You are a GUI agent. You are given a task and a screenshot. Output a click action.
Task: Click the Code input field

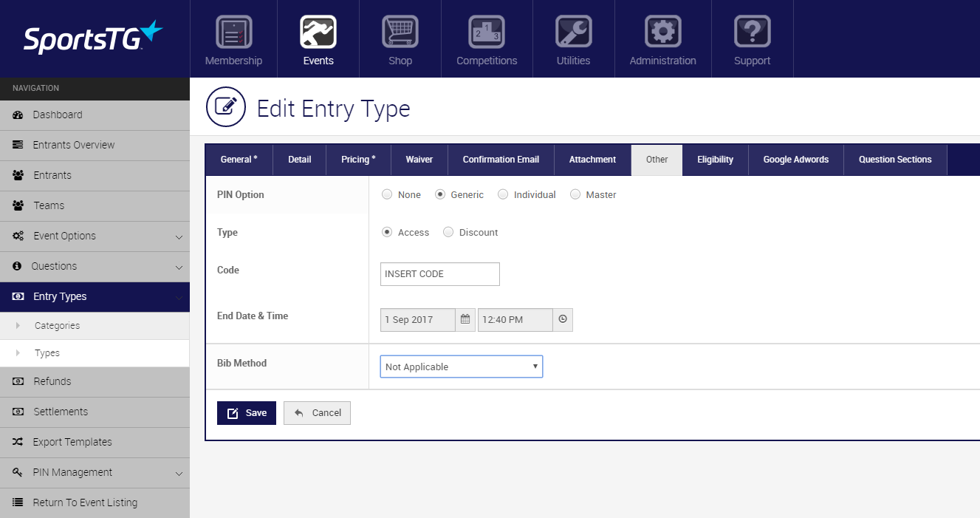[440, 273]
